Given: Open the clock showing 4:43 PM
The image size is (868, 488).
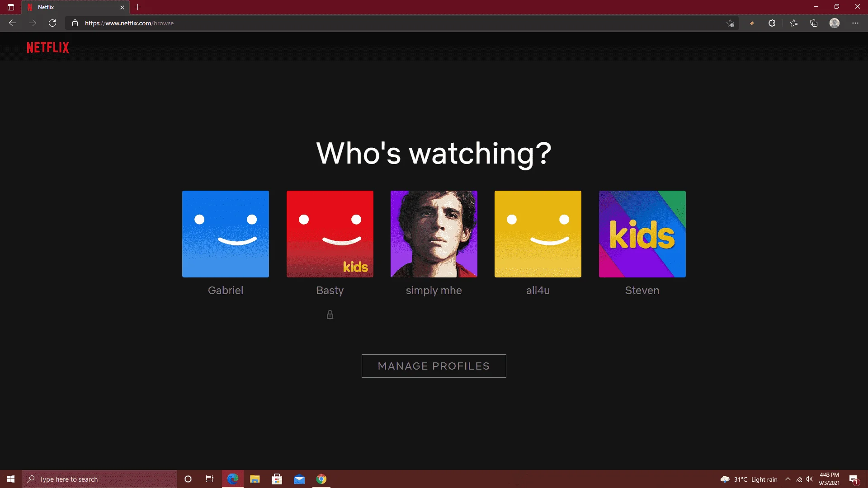Looking at the screenshot, I should (829, 479).
